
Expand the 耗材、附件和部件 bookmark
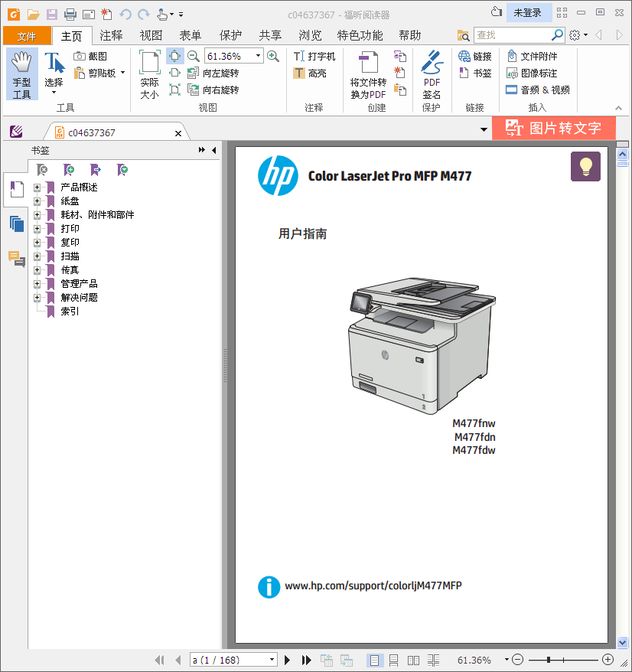[37, 215]
